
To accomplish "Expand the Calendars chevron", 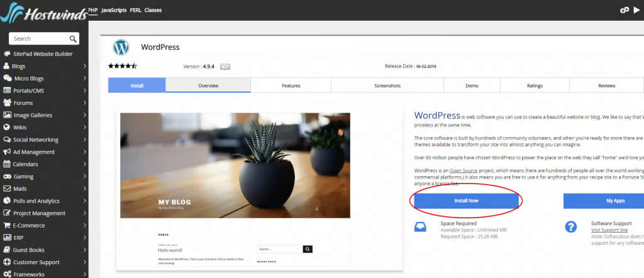I will pos(84,164).
